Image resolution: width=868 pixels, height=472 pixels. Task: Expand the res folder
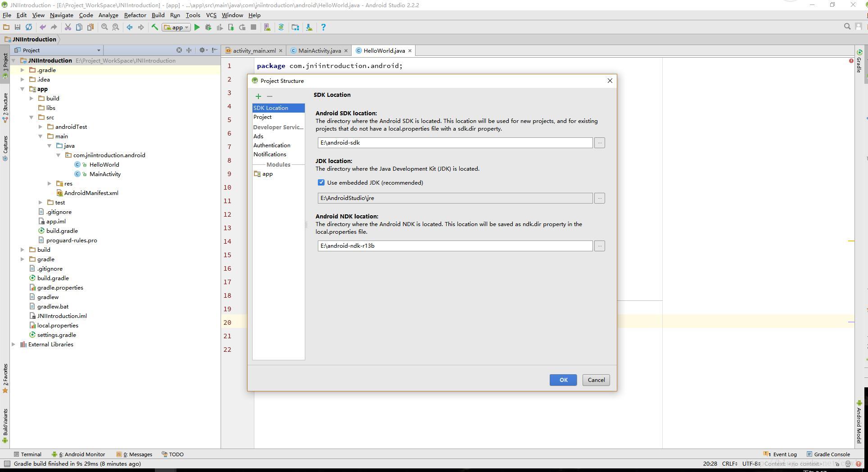click(50, 184)
